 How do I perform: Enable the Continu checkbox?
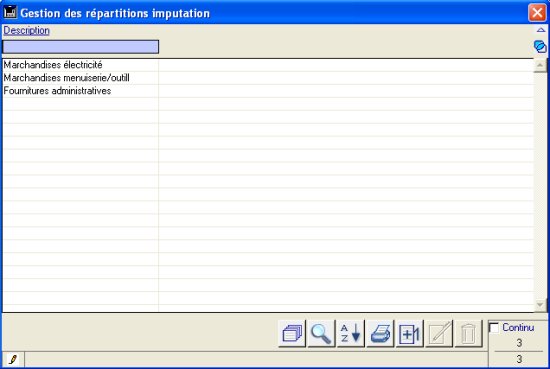[494, 328]
